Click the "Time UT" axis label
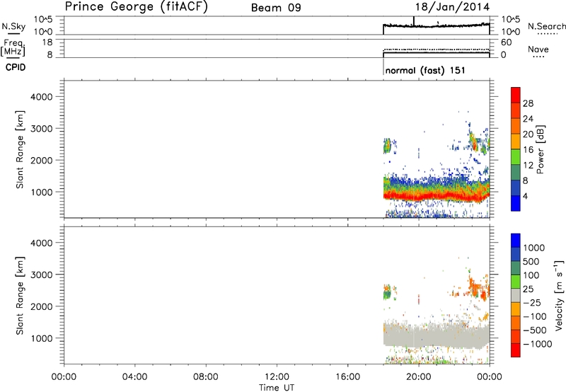The height and width of the screenshot is (392, 566). click(x=277, y=388)
